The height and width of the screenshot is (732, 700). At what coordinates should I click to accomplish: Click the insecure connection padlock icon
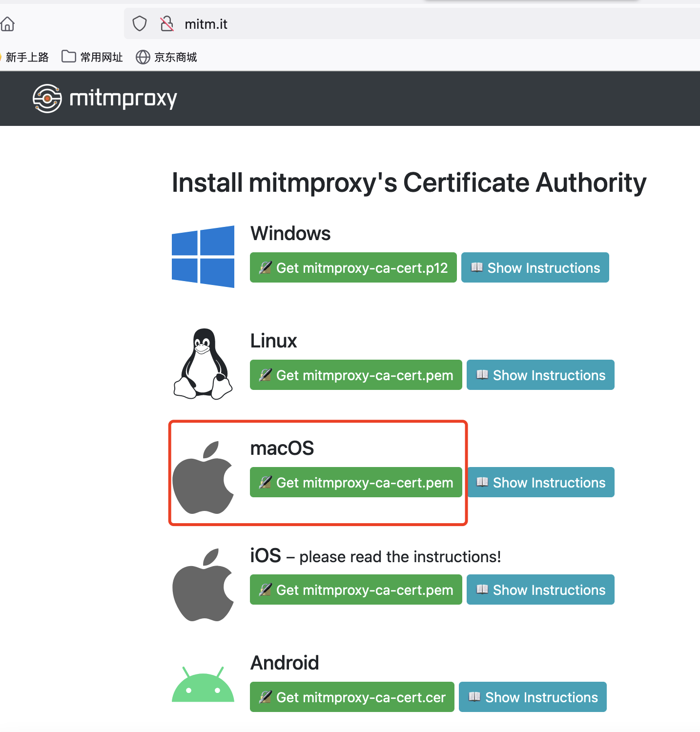tap(167, 23)
